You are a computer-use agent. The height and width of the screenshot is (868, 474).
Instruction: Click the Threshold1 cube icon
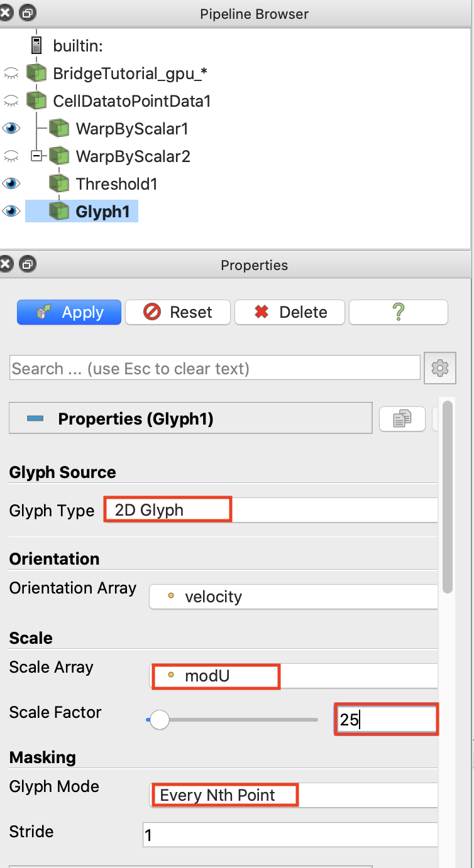pyautogui.click(x=59, y=184)
